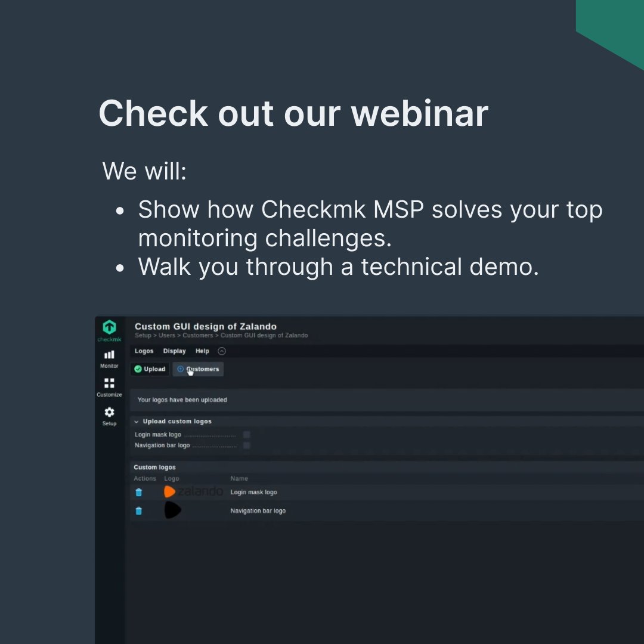Click the 'Walk you through a technical demo' bullet
The height and width of the screenshot is (644, 644).
pyautogui.click(x=338, y=267)
